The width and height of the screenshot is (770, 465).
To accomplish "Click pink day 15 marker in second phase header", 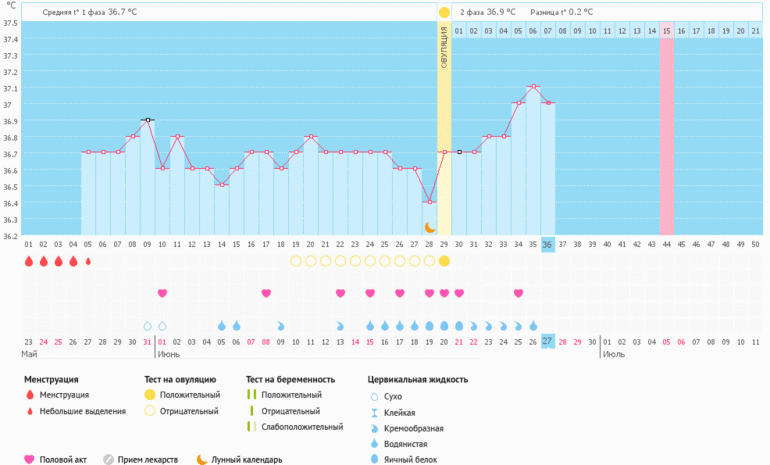I will point(666,32).
